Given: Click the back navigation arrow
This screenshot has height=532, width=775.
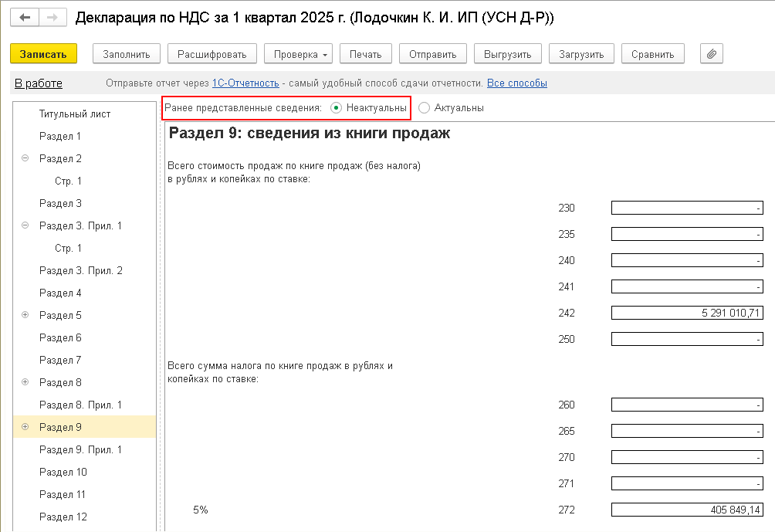Looking at the screenshot, I should (x=25, y=17).
